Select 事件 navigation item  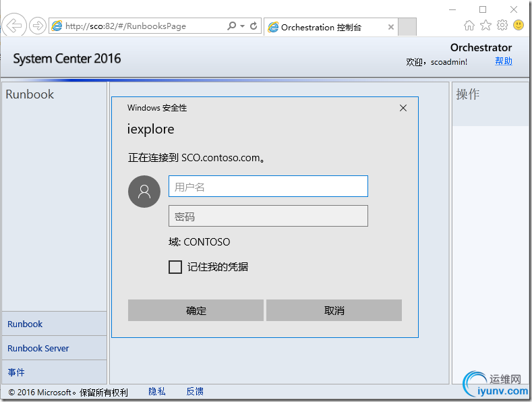click(55, 372)
